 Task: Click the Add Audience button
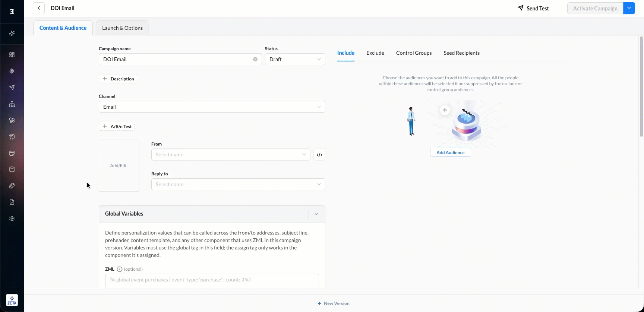click(450, 153)
